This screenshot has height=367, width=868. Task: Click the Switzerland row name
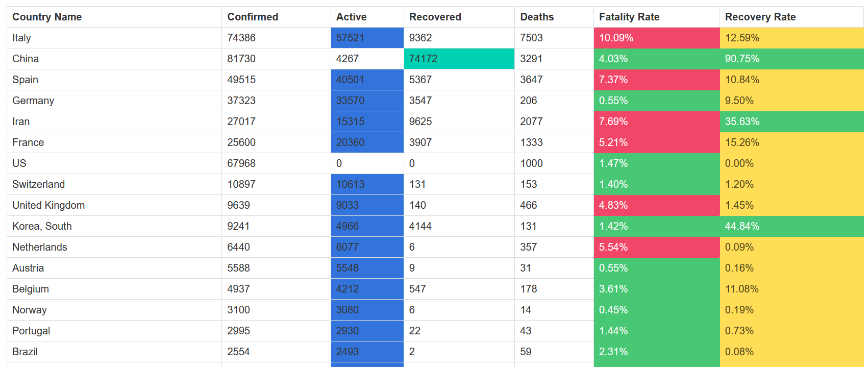click(x=38, y=184)
